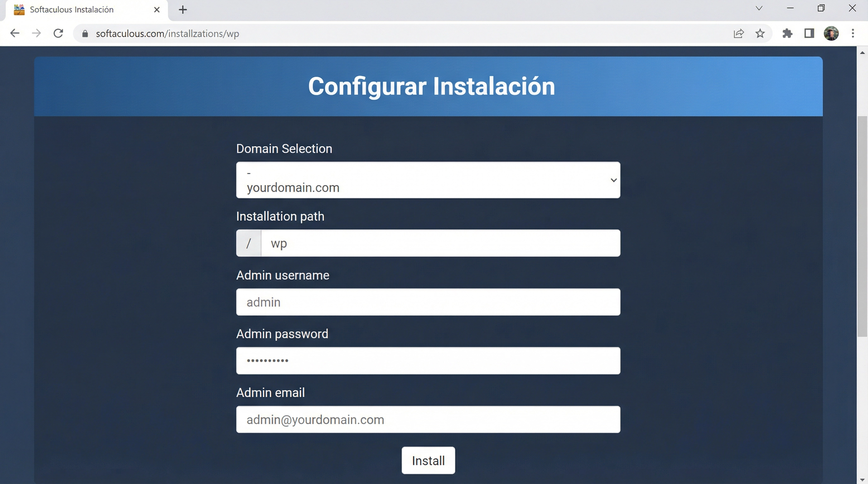Image resolution: width=868 pixels, height=484 pixels.
Task: Select the Softaculous Instalación tab
Action: point(87,10)
